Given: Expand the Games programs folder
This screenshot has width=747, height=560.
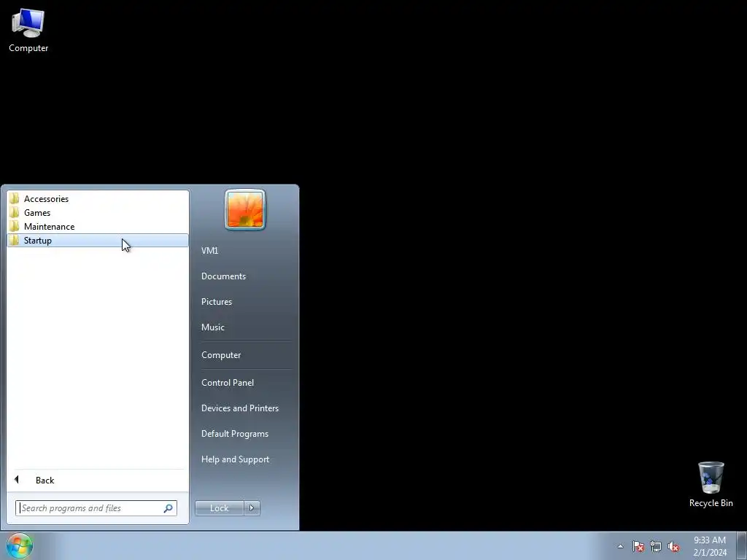Looking at the screenshot, I should 98,212.
